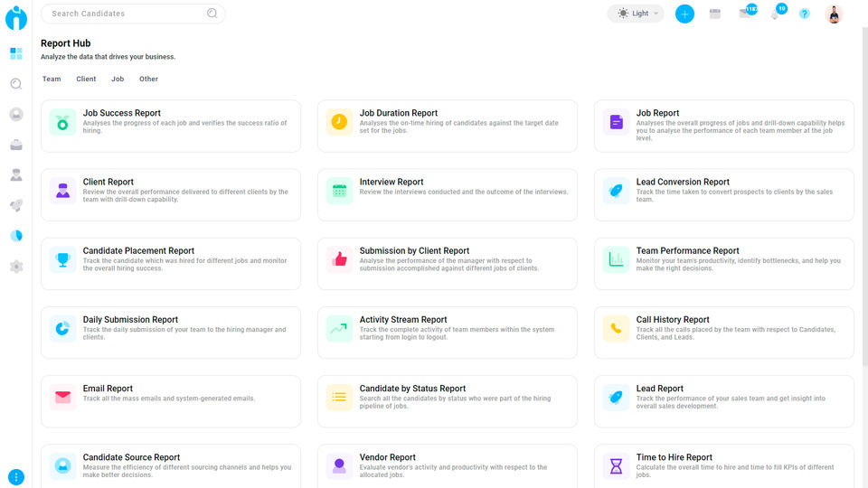Click the Lead Report rocket icon

tap(616, 398)
